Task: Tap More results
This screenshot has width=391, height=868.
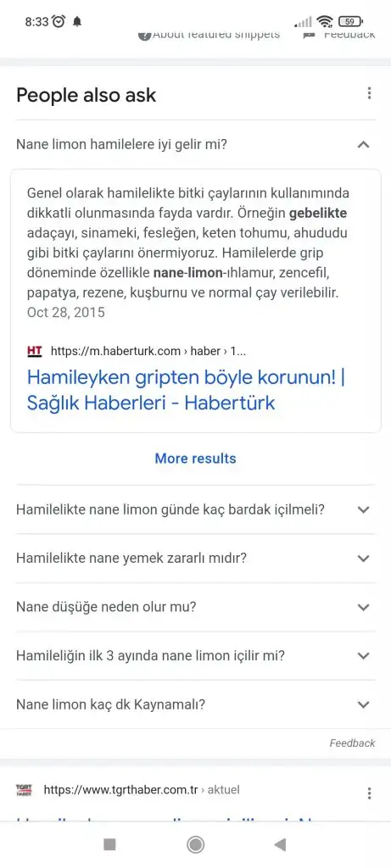Action: (x=195, y=459)
